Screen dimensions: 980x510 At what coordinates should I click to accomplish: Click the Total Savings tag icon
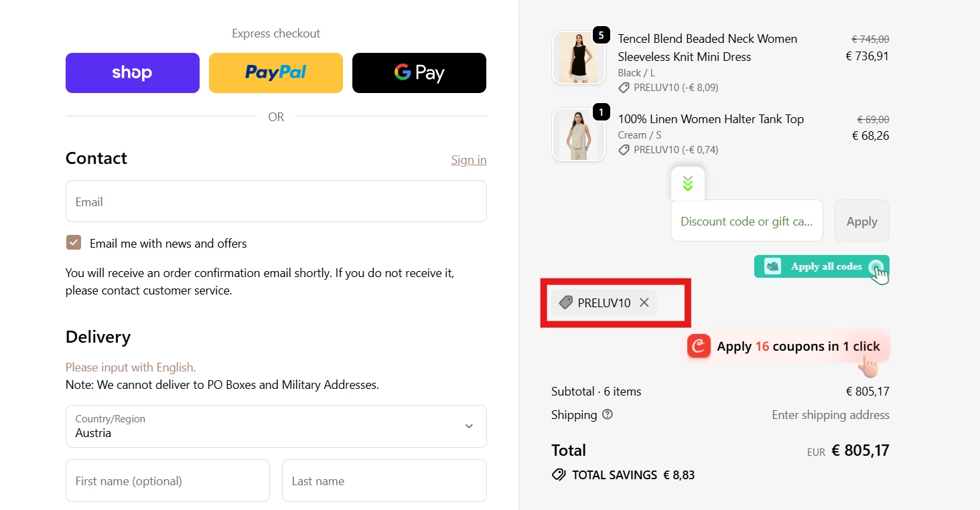558,475
